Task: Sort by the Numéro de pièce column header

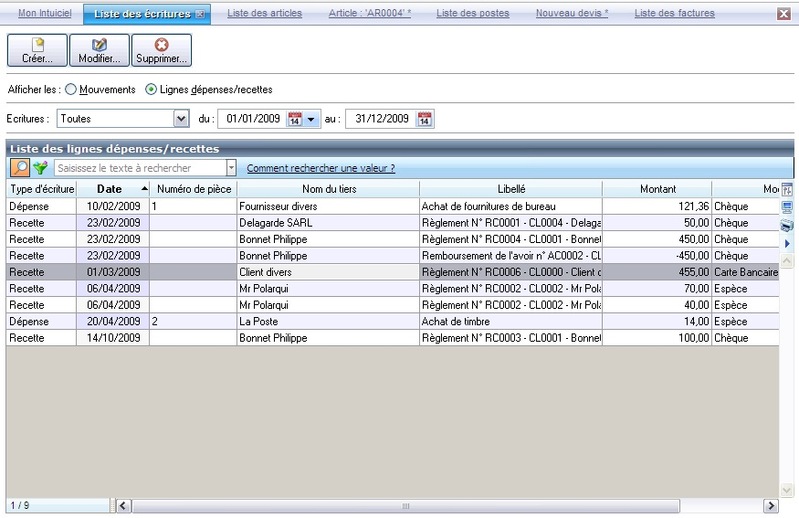Action: (x=194, y=189)
